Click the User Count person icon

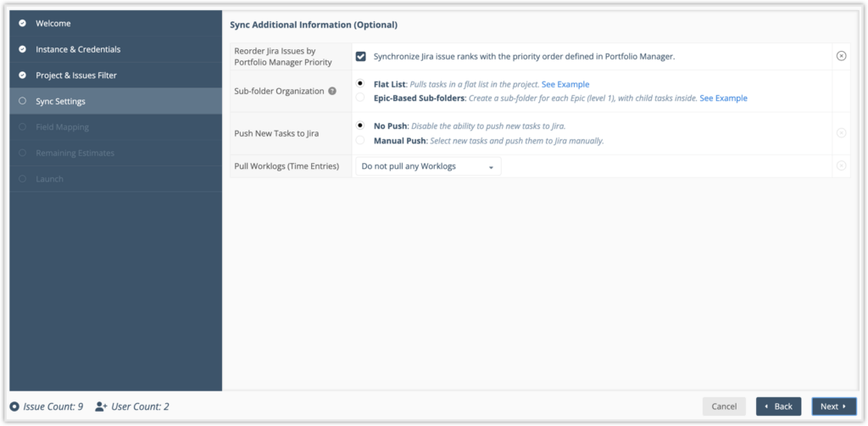(101, 406)
